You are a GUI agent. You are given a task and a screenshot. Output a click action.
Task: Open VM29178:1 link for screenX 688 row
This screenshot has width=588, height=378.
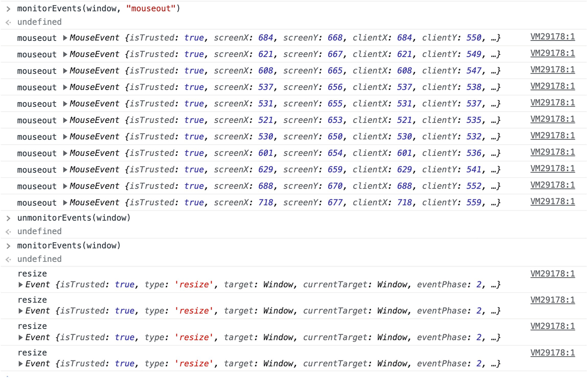coord(552,185)
